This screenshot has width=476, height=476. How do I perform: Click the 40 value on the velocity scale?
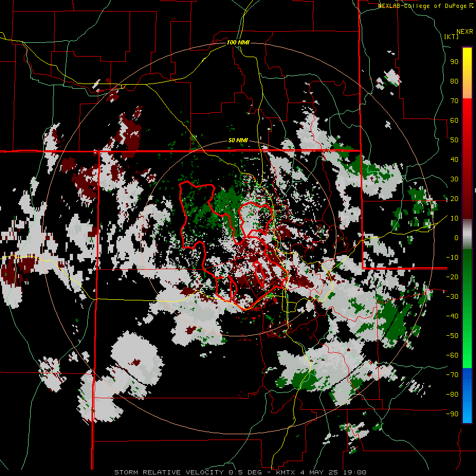(454, 160)
